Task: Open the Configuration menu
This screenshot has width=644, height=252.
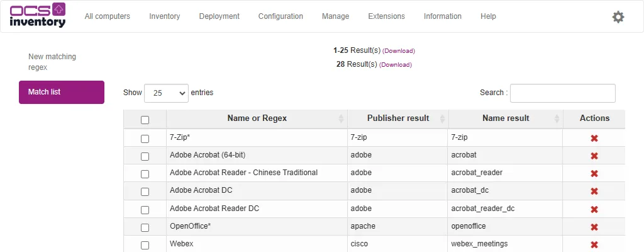Action: click(x=280, y=16)
